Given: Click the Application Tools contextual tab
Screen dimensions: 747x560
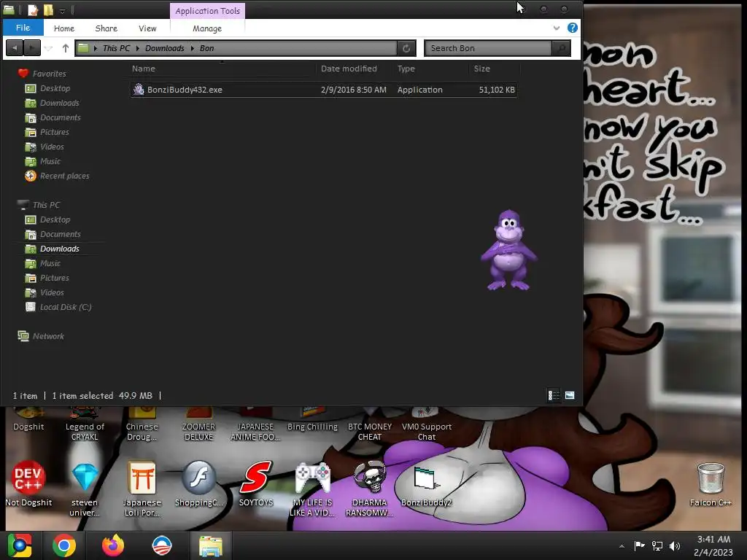Looking at the screenshot, I should point(208,10).
